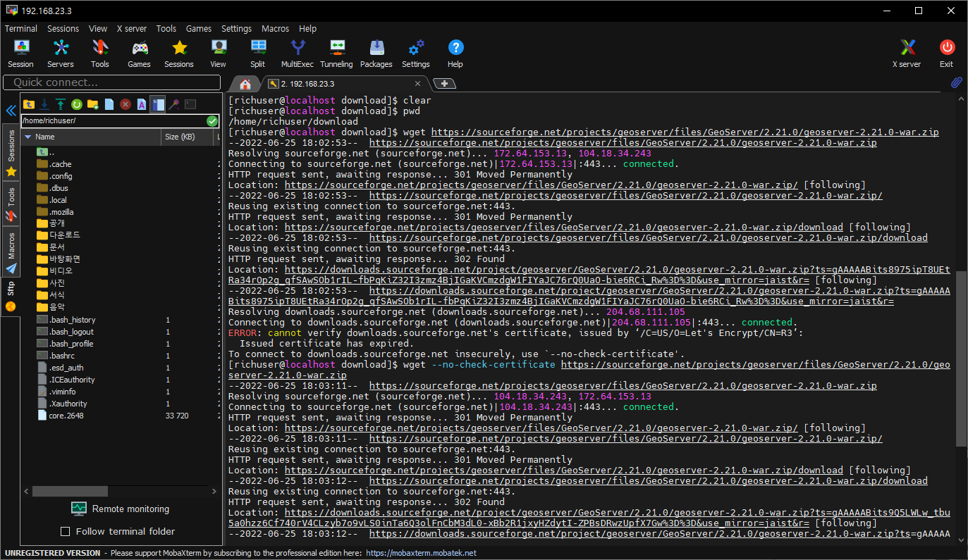
Task: Open terminal here icon in SFTP toolbar
Action: pos(190,104)
